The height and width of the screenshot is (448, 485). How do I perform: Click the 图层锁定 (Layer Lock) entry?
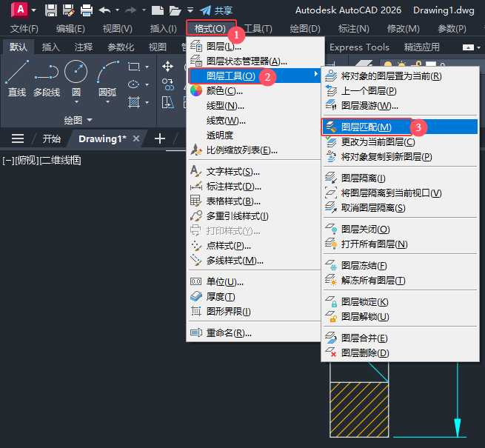(364, 302)
